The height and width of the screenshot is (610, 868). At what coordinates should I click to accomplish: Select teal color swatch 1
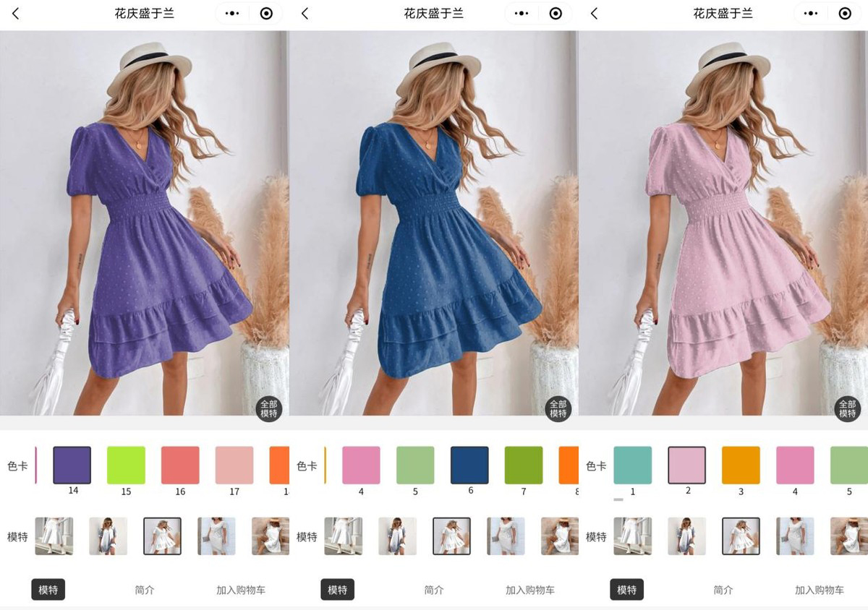tap(633, 465)
